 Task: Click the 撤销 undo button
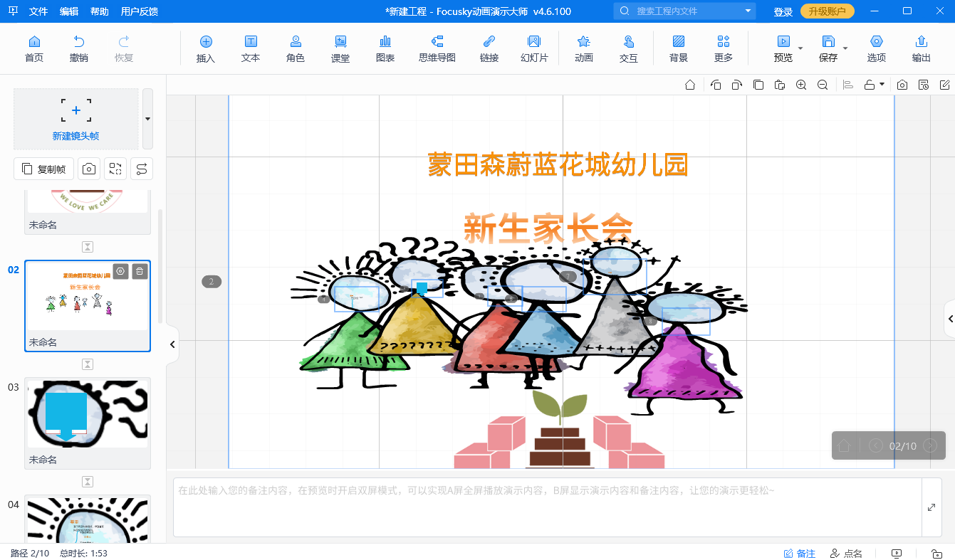[x=79, y=48]
